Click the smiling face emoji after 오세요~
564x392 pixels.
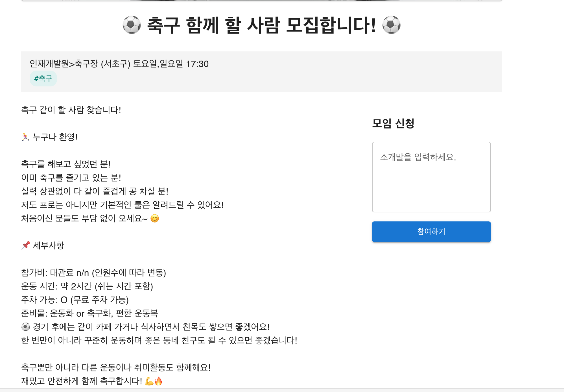pyautogui.click(x=155, y=218)
